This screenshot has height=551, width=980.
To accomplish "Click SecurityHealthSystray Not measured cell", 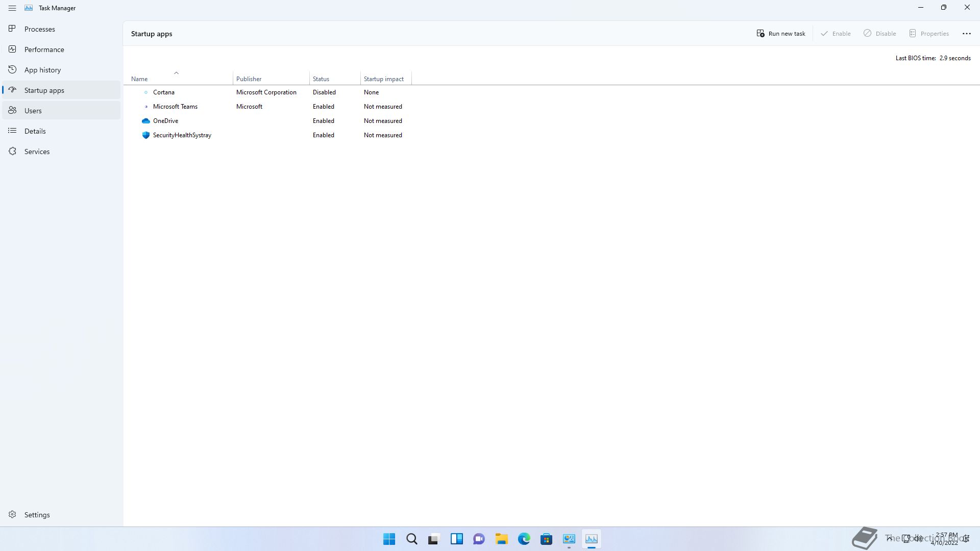I will pyautogui.click(x=383, y=135).
